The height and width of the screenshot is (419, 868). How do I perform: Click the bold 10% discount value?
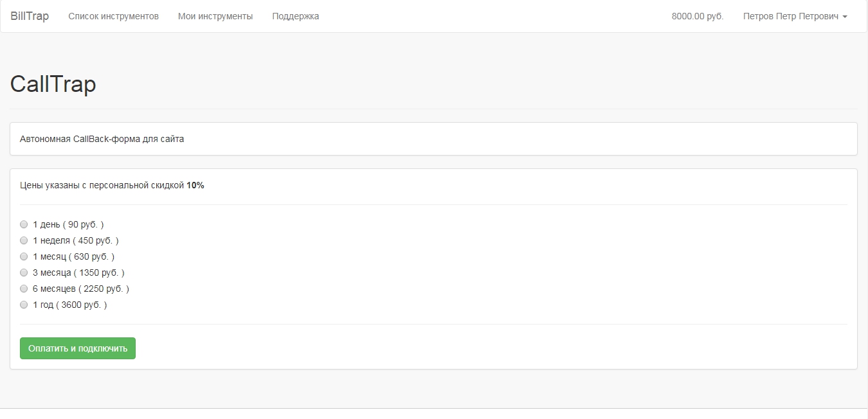pyautogui.click(x=195, y=186)
